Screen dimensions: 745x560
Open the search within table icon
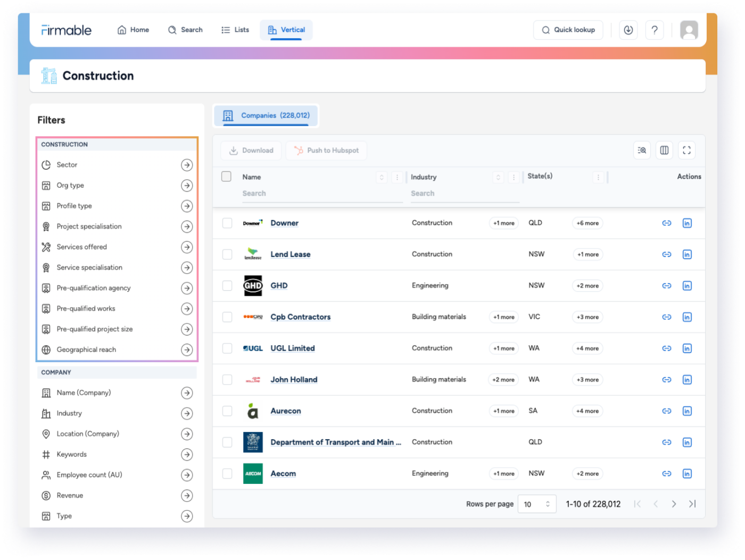point(642,150)
